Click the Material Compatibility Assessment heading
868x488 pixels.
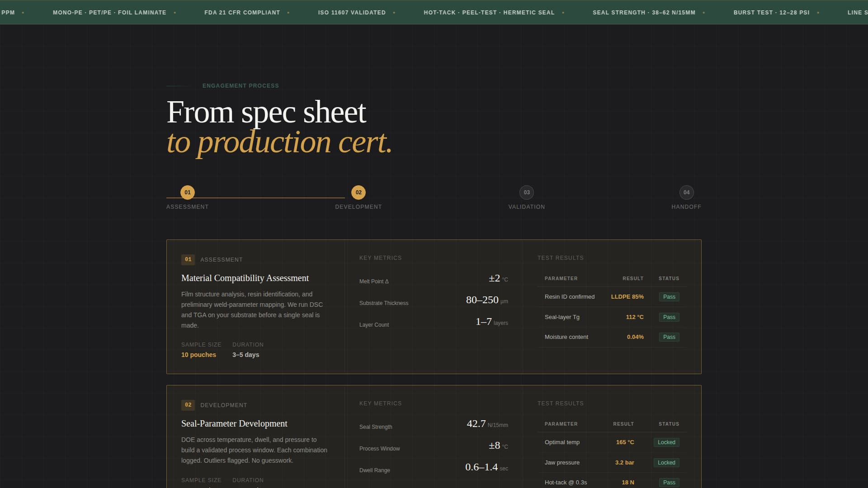245,278
